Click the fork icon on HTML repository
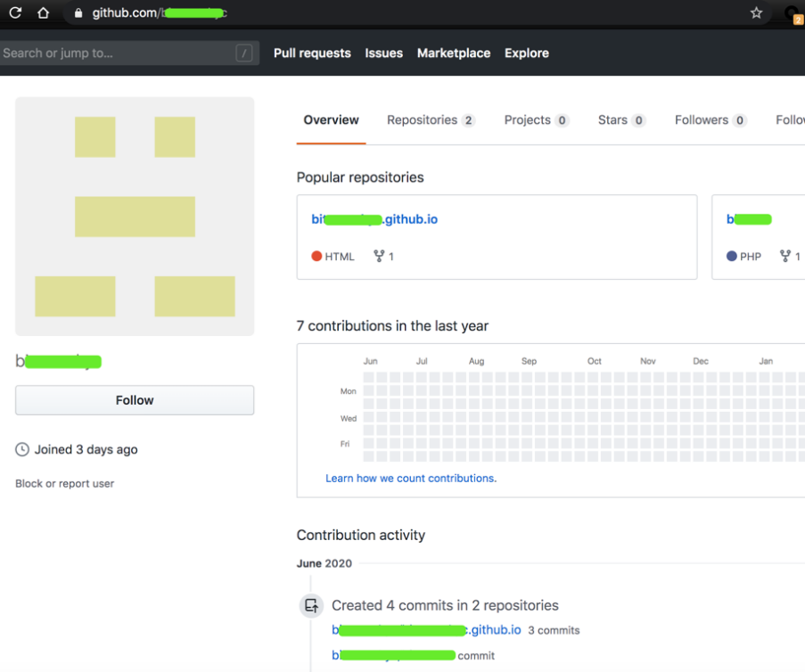Screen dimensions: 805x672 pos(379,257)
